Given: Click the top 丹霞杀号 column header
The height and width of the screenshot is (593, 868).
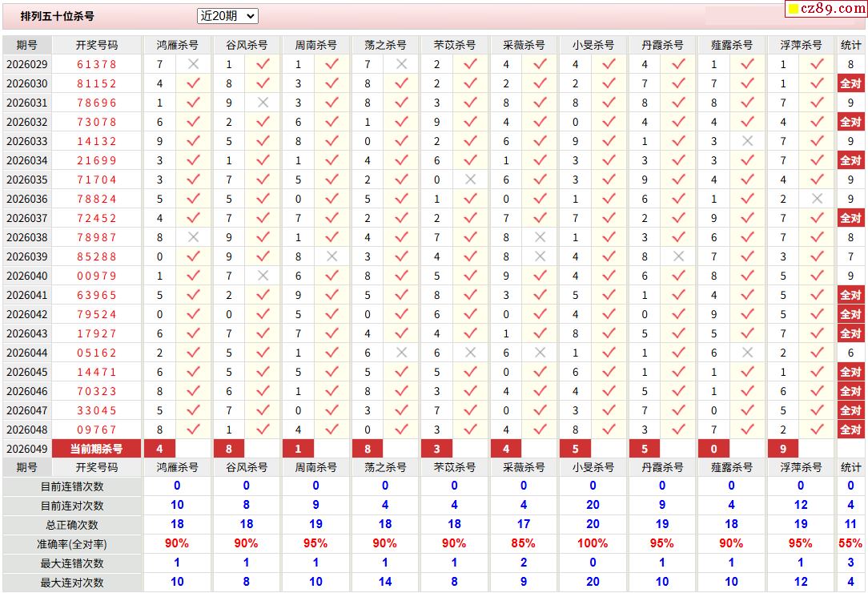Looking at the screenshot, I should (662, 45).
